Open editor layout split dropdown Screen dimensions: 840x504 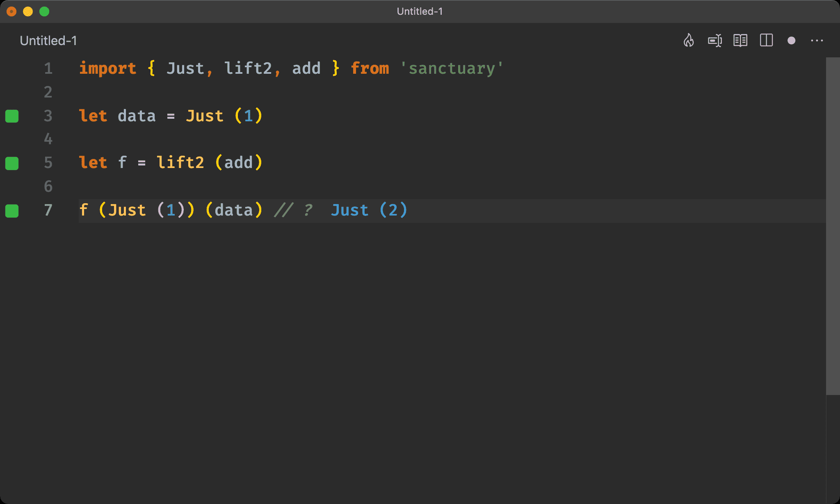(766, 41)
